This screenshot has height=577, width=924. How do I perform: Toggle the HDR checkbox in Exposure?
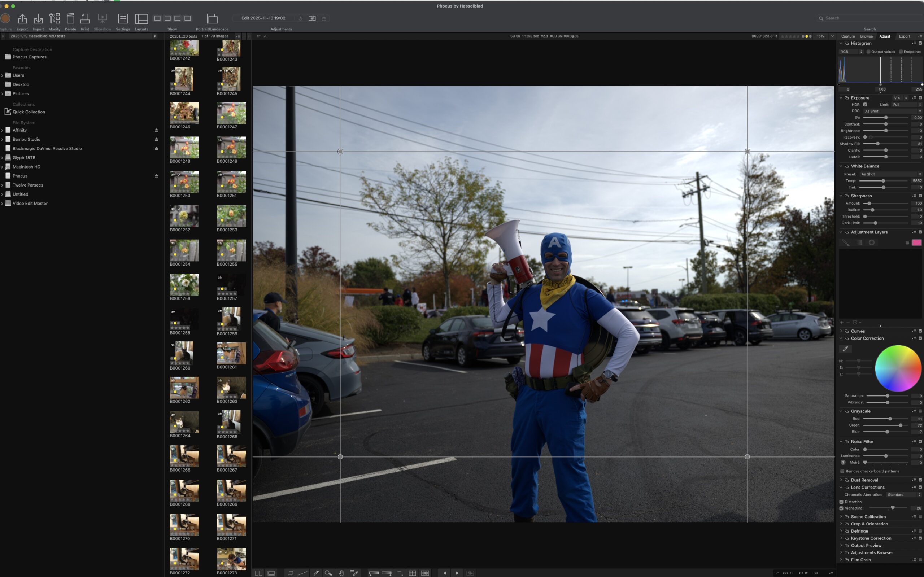865,105
